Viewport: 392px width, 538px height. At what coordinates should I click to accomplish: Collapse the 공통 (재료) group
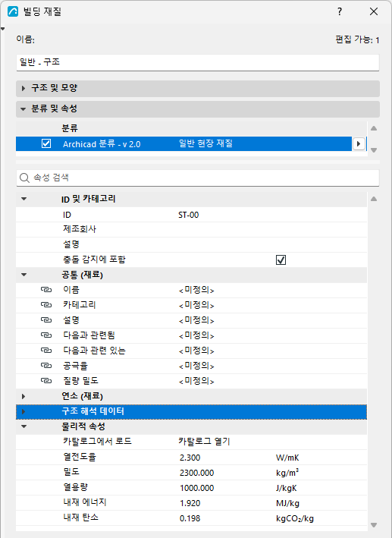click(x=24, y=275)
